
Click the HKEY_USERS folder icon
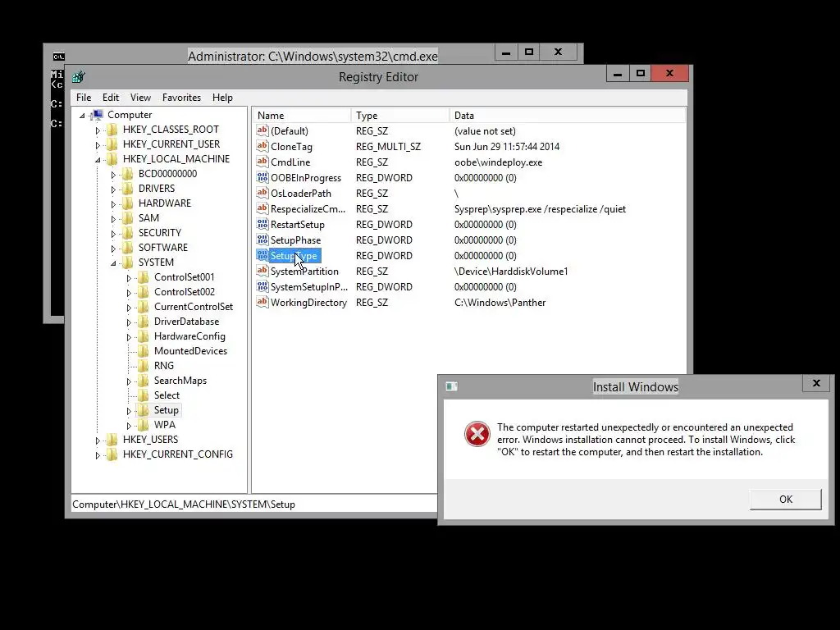[112, 440]
